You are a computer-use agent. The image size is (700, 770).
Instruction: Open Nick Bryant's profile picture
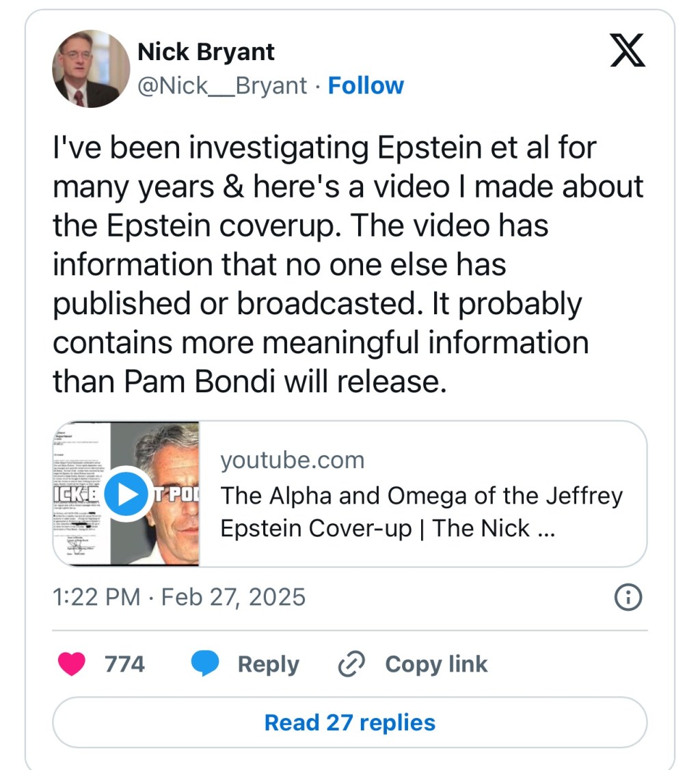point(91,69)
